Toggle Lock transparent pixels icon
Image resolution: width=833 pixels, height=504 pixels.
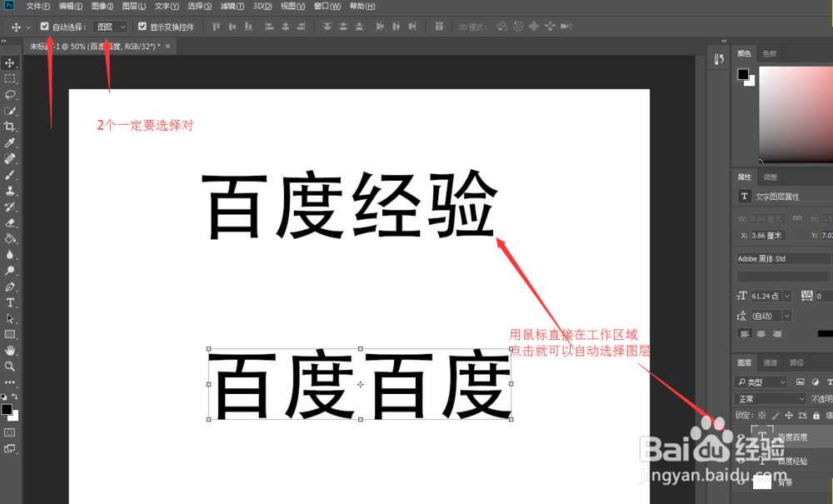click(762, 416)
